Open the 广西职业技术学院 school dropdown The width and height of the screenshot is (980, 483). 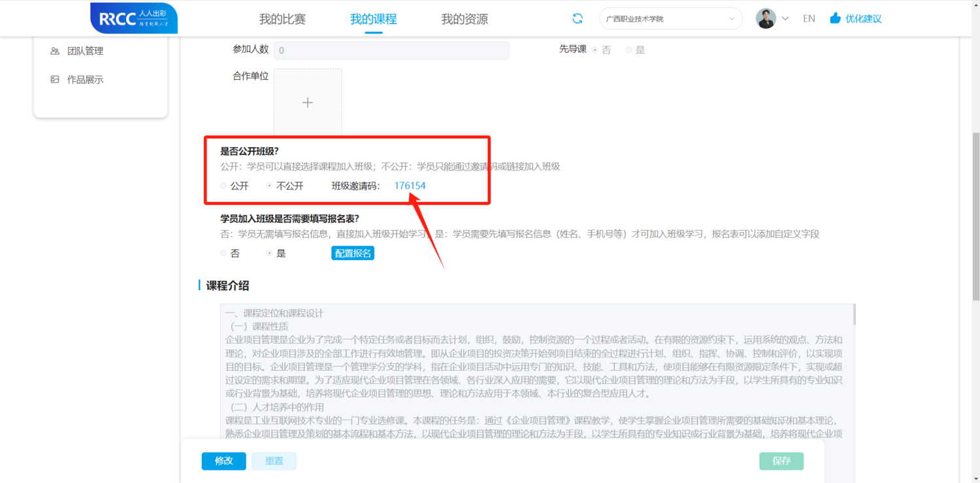pyautogui.click(x=670, y=18)
